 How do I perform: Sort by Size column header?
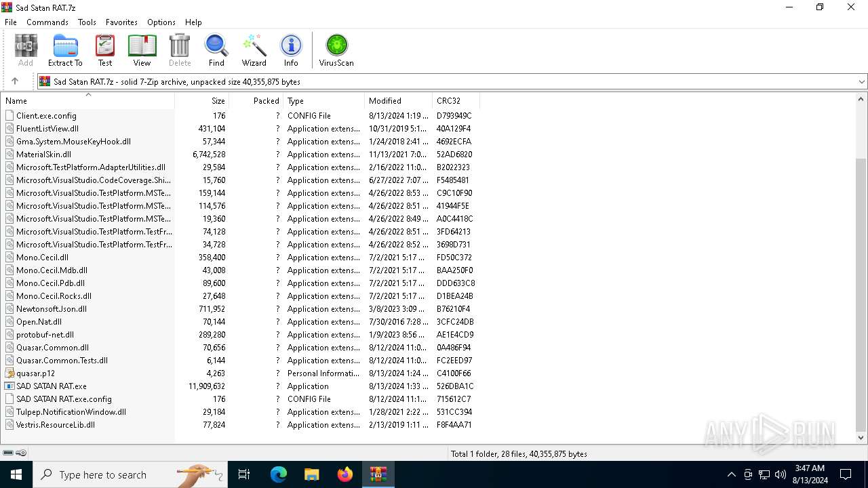point(202,101)
